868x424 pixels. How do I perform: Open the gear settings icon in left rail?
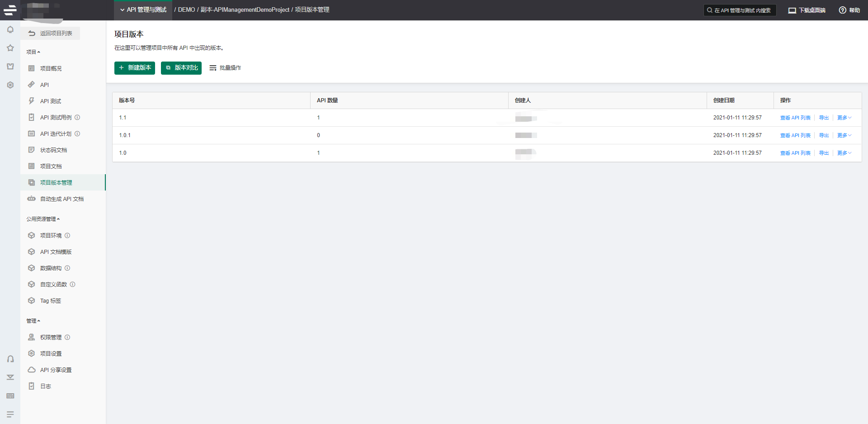(10, 85)
